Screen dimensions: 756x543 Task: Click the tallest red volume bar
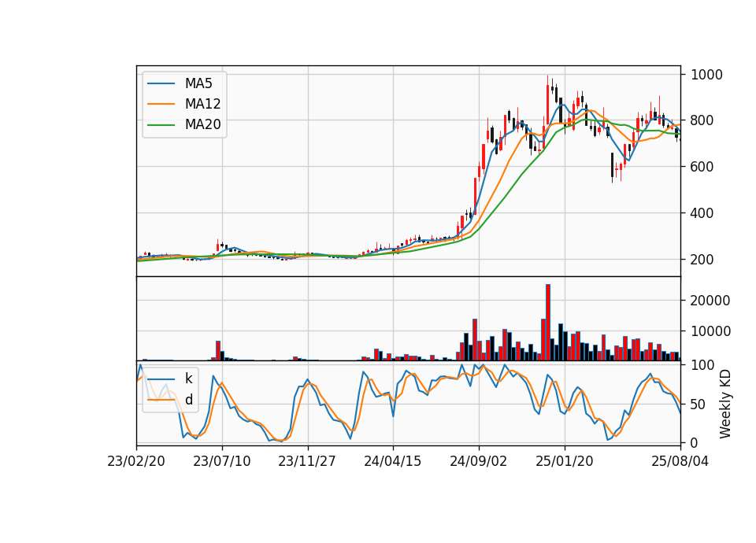[548, 323]
